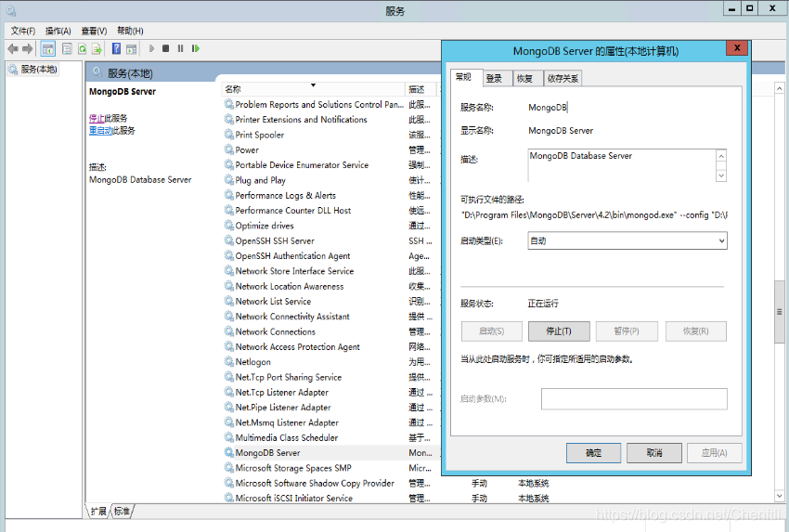Image resolution: width=789 pixels, height=532 pixels.
Task: Click the Forward arrow in the toolbar
Action: [x=28, y=49]
